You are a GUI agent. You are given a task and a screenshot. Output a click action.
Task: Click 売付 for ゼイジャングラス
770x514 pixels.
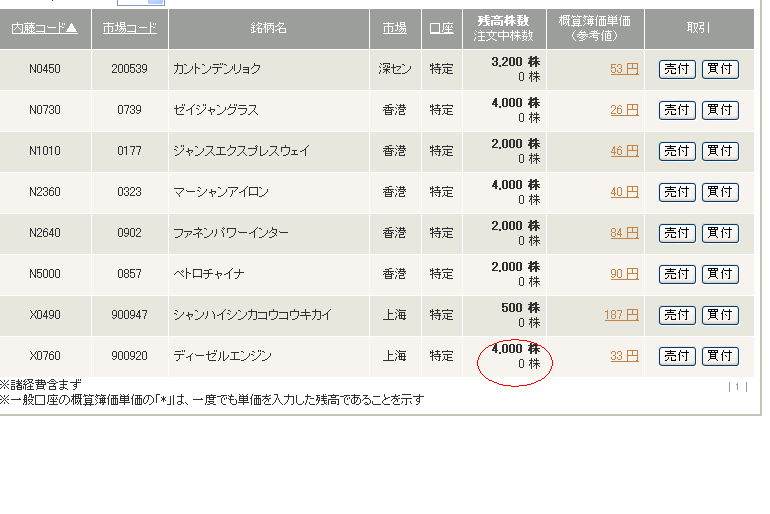pos(677,110)
